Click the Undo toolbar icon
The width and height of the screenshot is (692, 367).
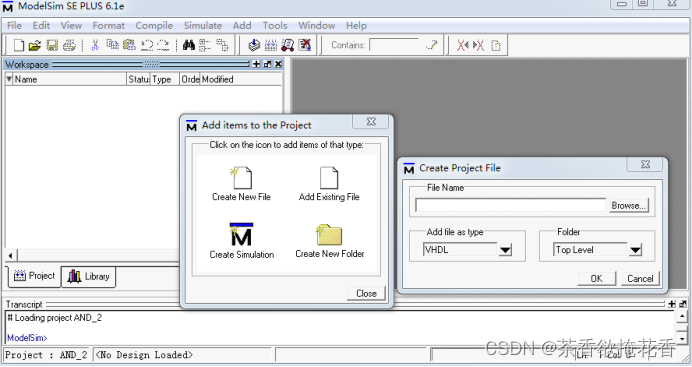tap(147, 45)
